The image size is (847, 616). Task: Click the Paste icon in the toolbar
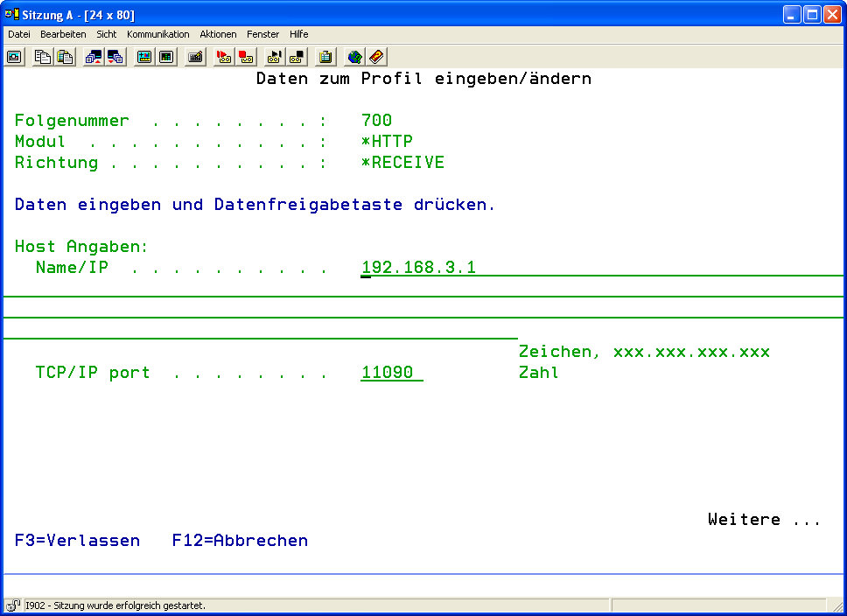click(65, 57)
